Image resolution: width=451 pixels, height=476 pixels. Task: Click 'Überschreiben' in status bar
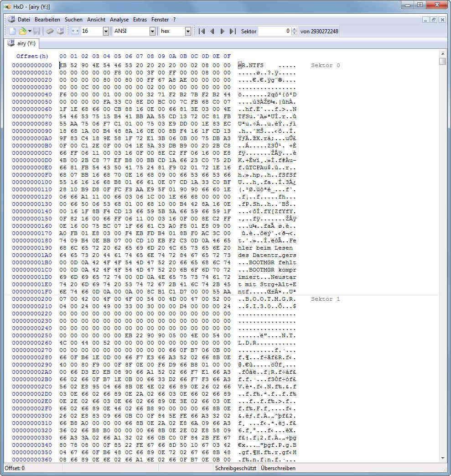pyautogui.click(x=278, y=468)
